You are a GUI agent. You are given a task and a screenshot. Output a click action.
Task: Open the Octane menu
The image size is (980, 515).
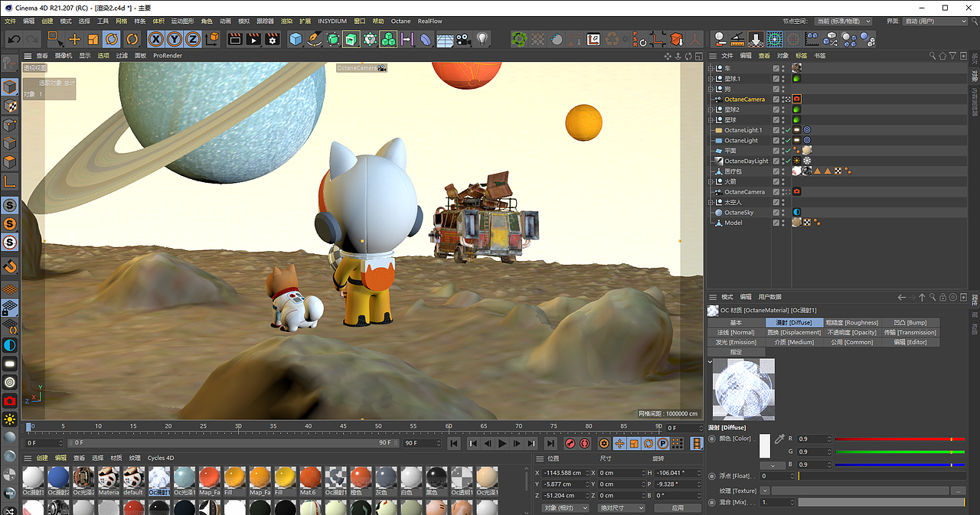pos(400,21)
